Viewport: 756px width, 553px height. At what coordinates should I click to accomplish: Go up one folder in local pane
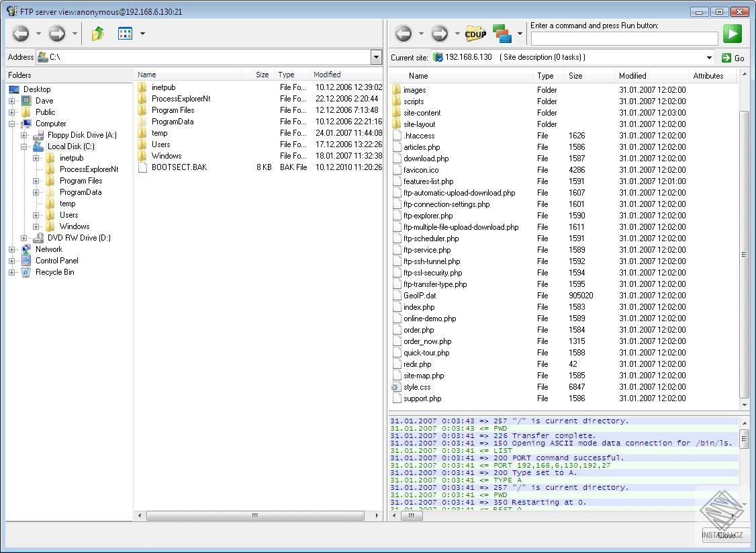98,34
